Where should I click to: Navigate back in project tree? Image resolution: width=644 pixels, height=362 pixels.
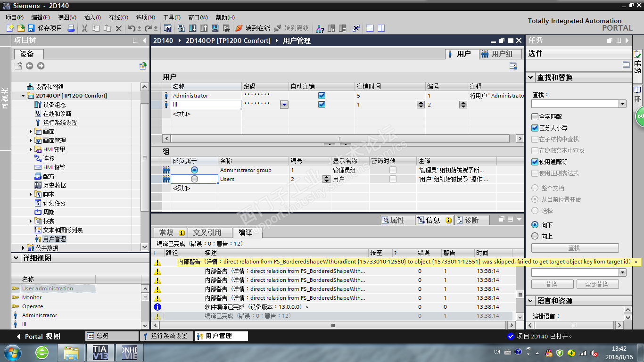tap(29, 66)
